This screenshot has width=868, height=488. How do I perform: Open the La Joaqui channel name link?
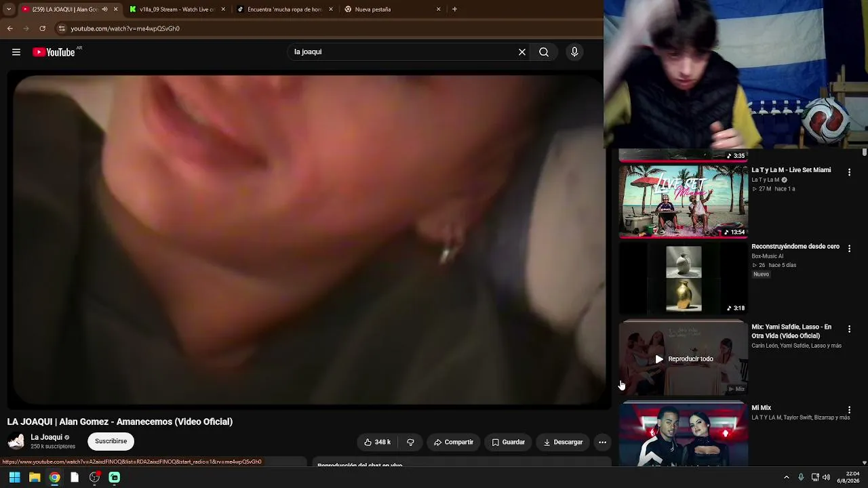click(x=46, y=437)
